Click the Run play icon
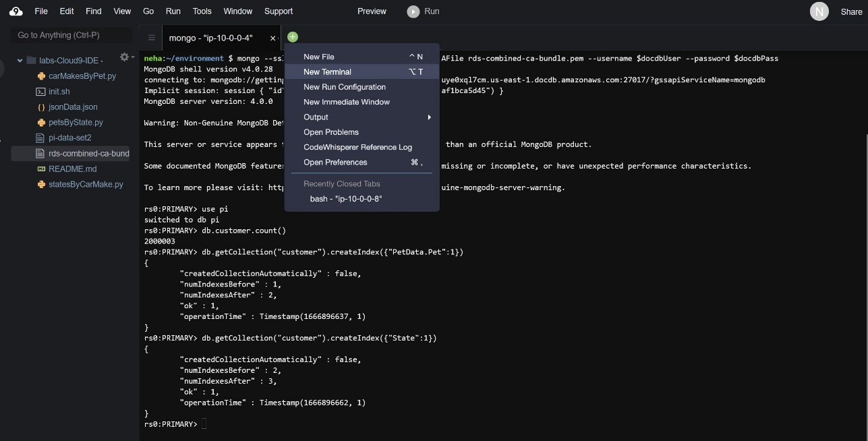868x441 pixels. point(413,11)
